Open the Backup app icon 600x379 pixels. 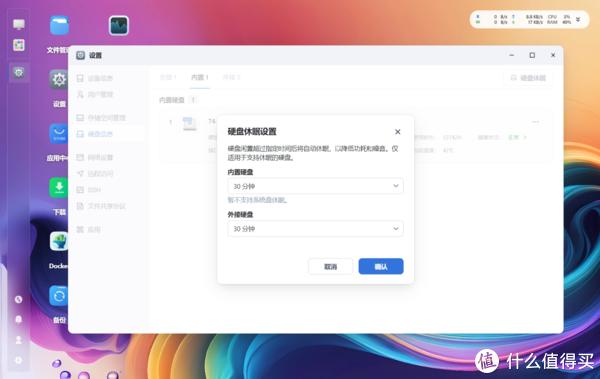tap(59, 296)
